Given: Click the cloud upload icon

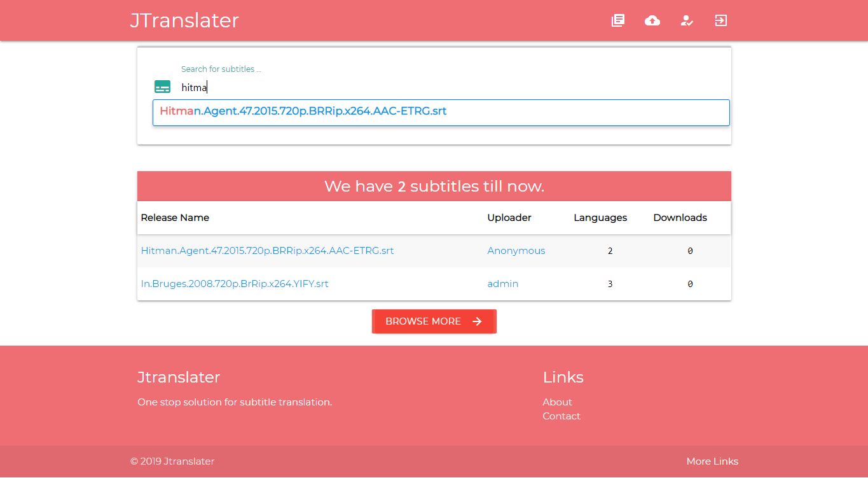Looking at the screenshot, I should coord(652,20).
